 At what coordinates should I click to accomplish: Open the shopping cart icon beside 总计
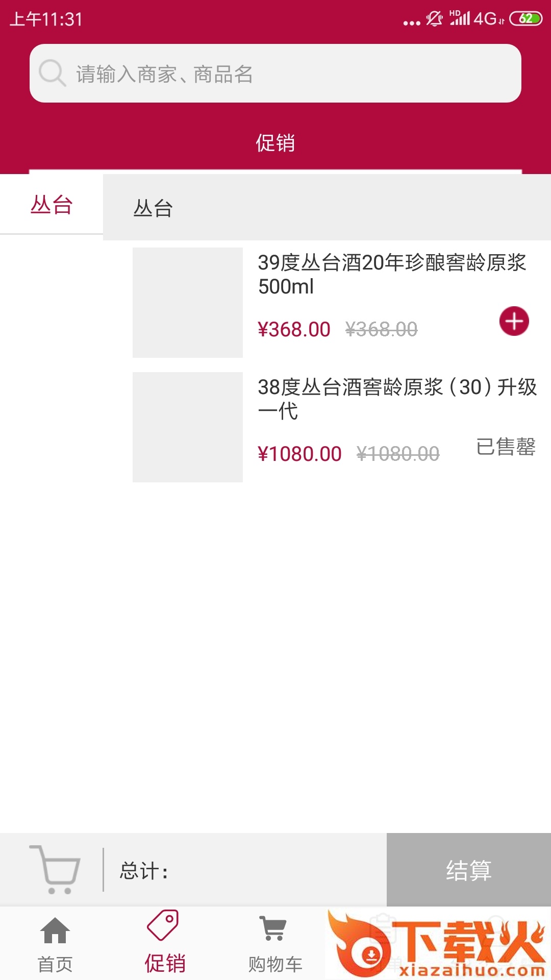point(55,869)
